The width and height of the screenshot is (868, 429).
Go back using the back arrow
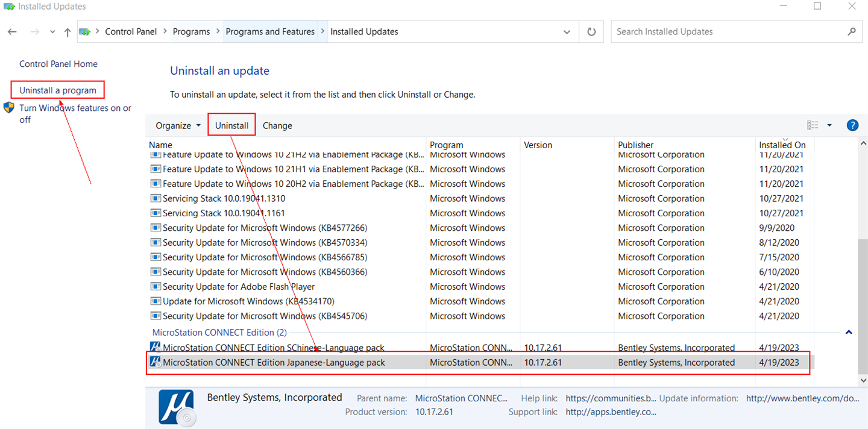[13, 32]
